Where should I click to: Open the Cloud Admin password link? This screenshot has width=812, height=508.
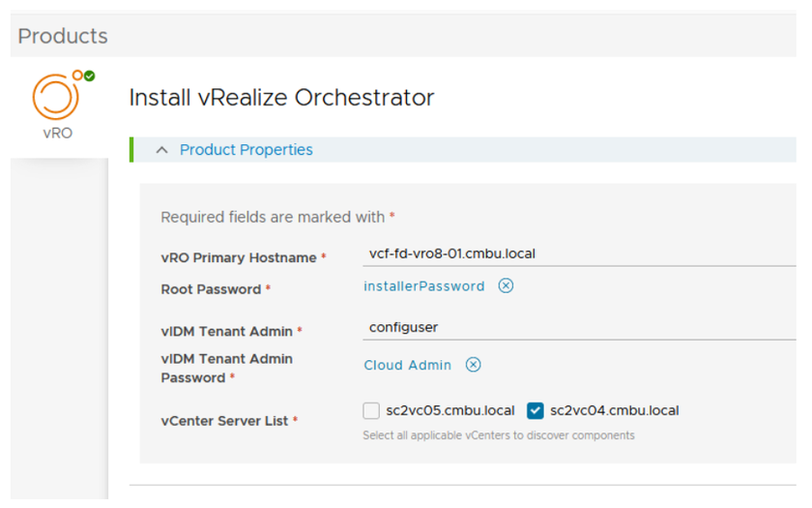click(407, 365)
